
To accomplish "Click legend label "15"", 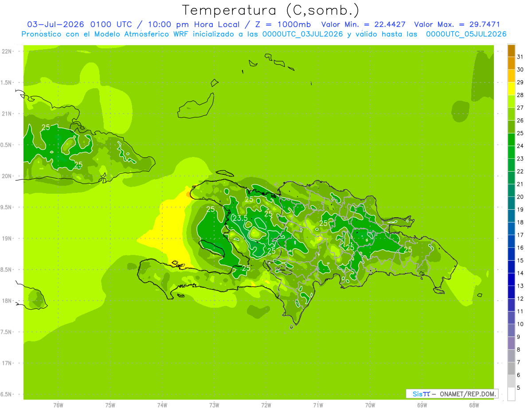I will point(520,260).
